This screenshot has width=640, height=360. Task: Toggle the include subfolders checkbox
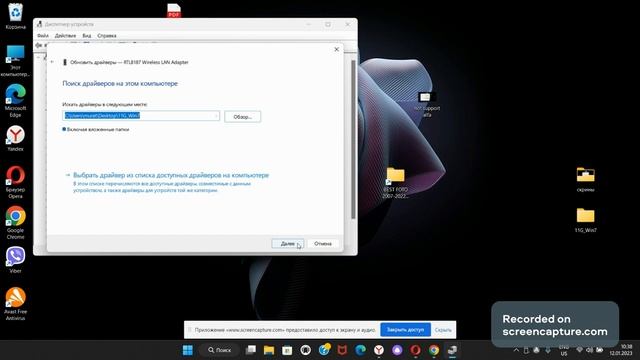point(64,129)
